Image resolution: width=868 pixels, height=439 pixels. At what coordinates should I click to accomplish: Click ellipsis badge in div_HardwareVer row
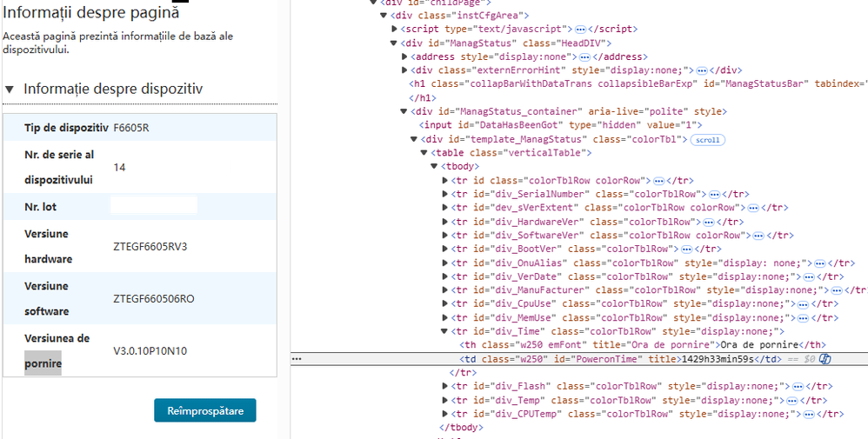(709, 222)
